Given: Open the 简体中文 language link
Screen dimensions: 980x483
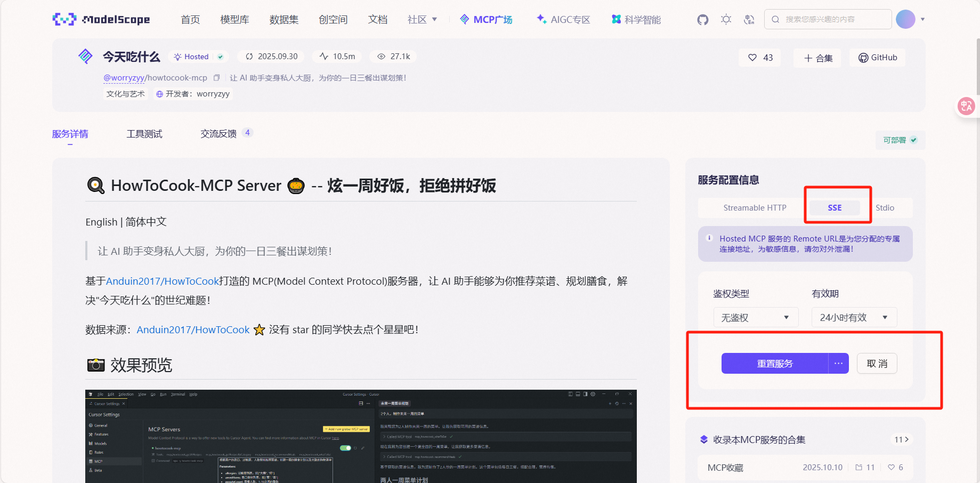Looking at the screenshot, I should click(x=146, y=222).
